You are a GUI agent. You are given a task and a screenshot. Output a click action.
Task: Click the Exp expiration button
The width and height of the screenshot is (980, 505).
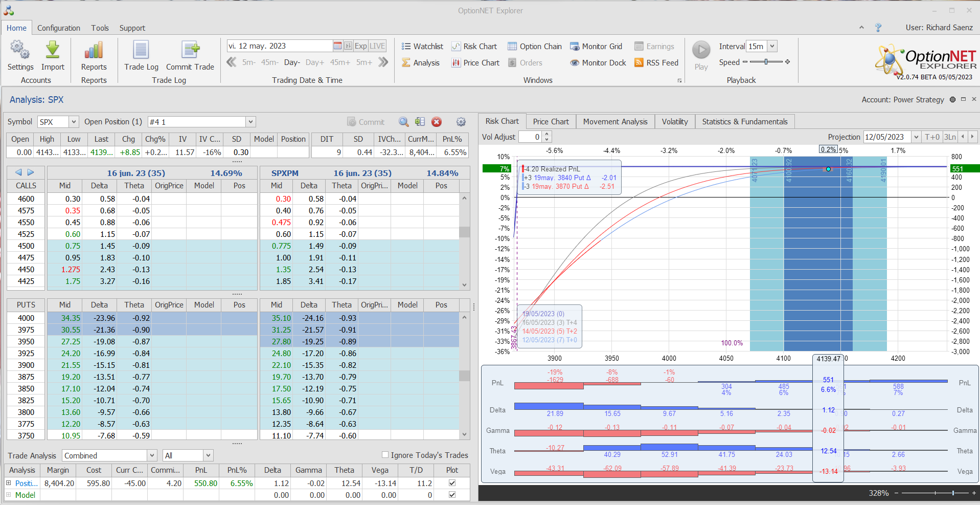pyautogui.click(x=361, y=46)
